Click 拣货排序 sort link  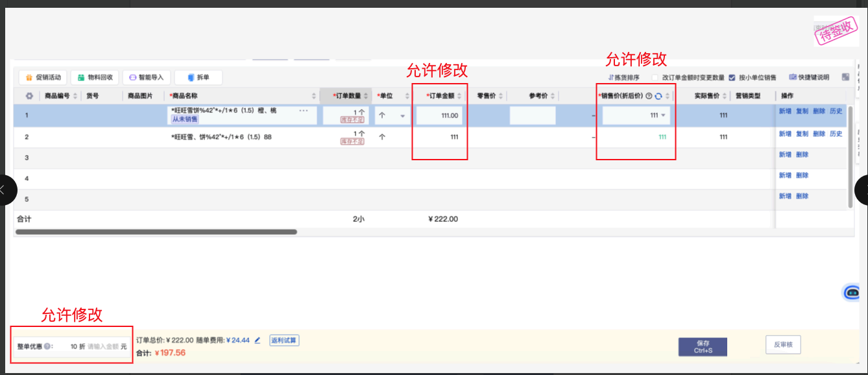click(623, 77)
